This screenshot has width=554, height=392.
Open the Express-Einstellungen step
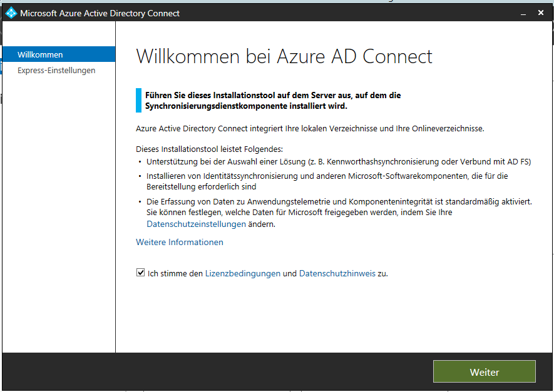[56, 70]
